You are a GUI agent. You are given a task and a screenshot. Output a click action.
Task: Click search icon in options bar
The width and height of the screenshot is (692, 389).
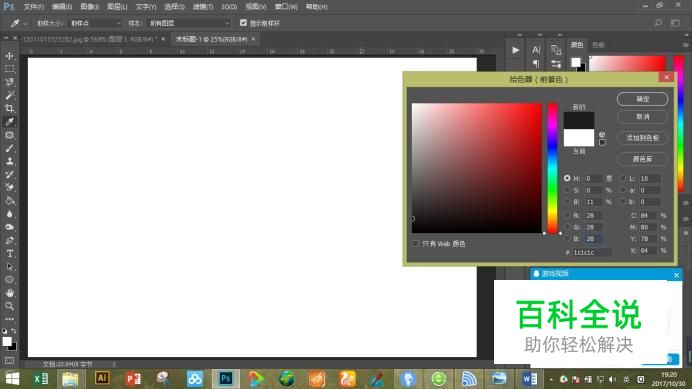point(658,23)
